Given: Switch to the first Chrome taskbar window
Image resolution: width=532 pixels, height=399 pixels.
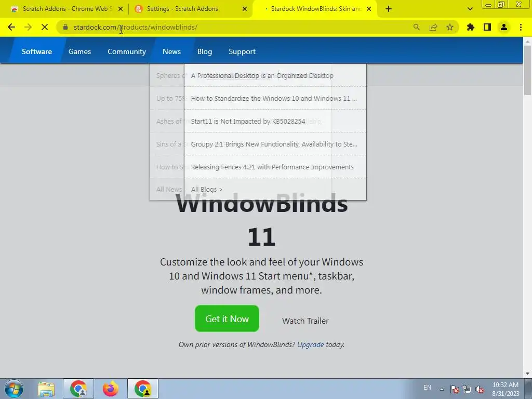Looking at the screenshot, I should [x=78, y=389].
